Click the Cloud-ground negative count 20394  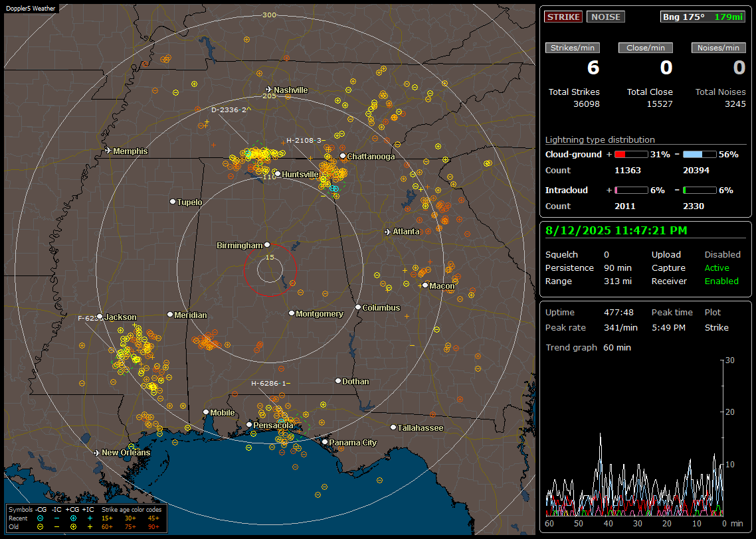[696, 171]
